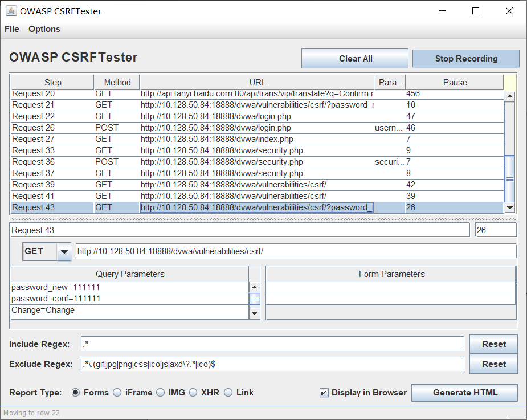Click Stop Recording button

point(465,59)
